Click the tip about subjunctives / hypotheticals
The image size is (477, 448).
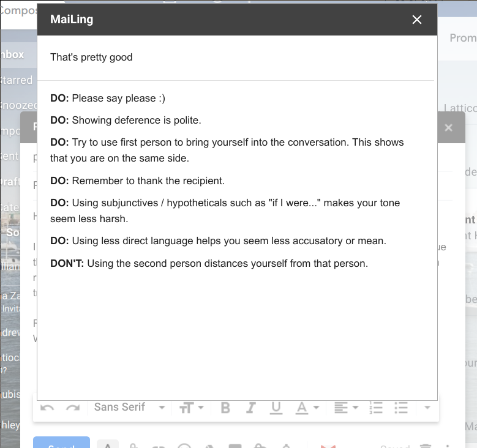[x=225, y=211]
